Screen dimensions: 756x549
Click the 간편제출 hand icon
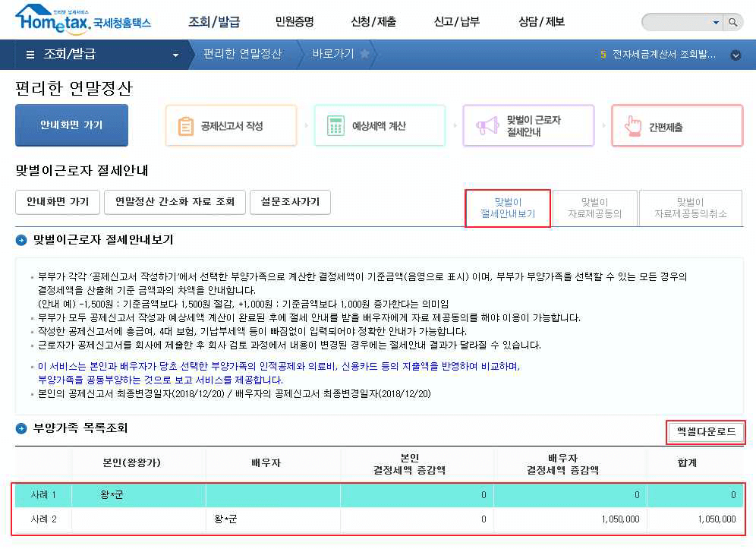[x=632, y=125]
